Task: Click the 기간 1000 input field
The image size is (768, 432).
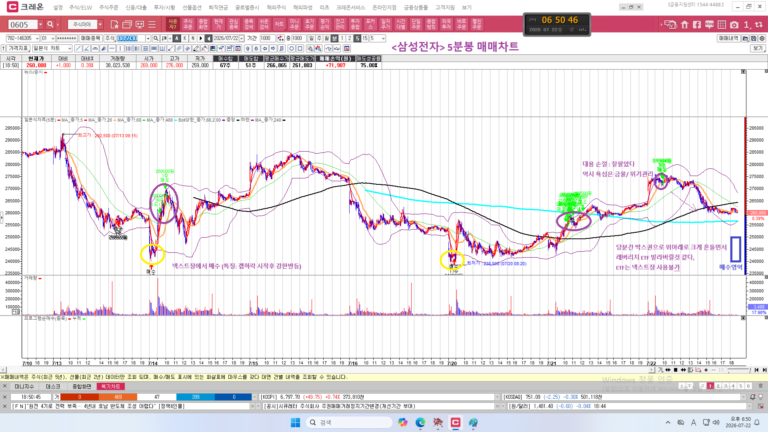Action: click(268, 38)
